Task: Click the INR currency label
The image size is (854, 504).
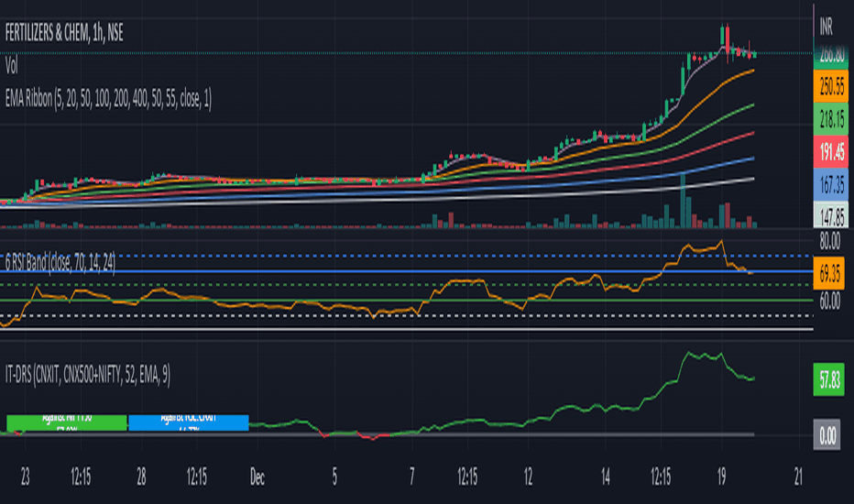Action: (x=826, y=27)
